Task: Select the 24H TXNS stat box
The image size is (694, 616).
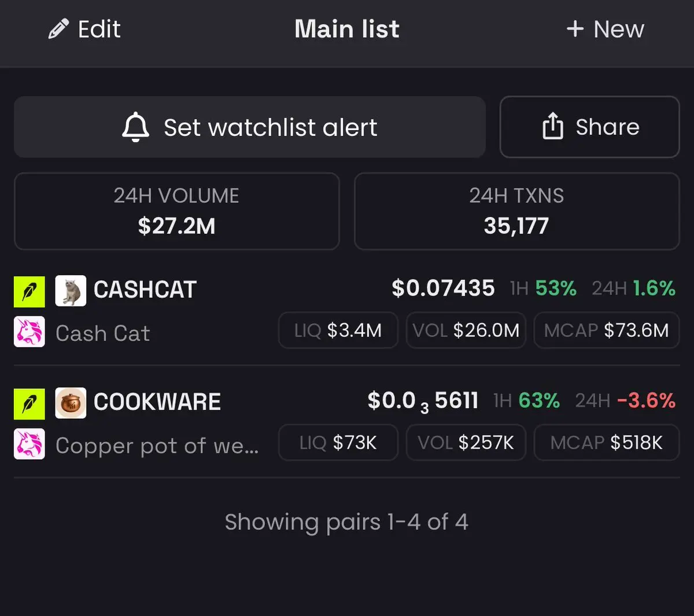Action: [516, 211]
